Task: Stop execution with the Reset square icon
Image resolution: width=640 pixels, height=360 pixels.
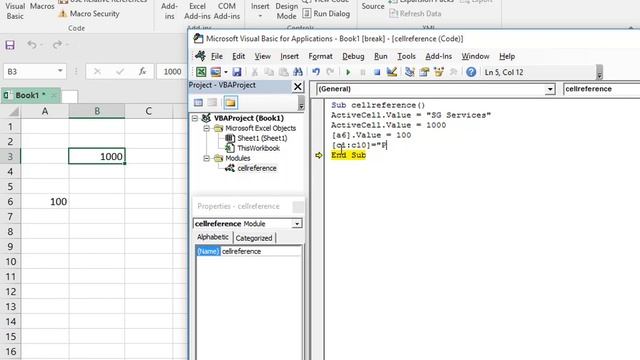Action: coord(377,72)
